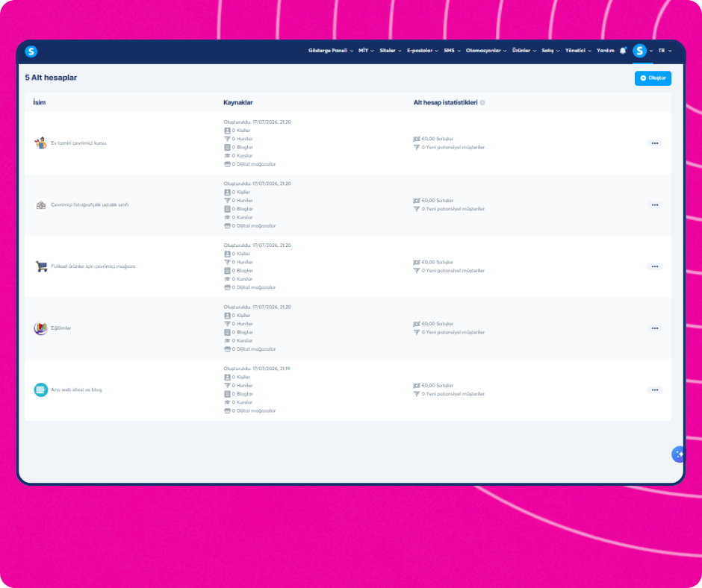
Task: Click Dijital mağazalar icon in Ev tamiri row
Action: click(227, 164)
